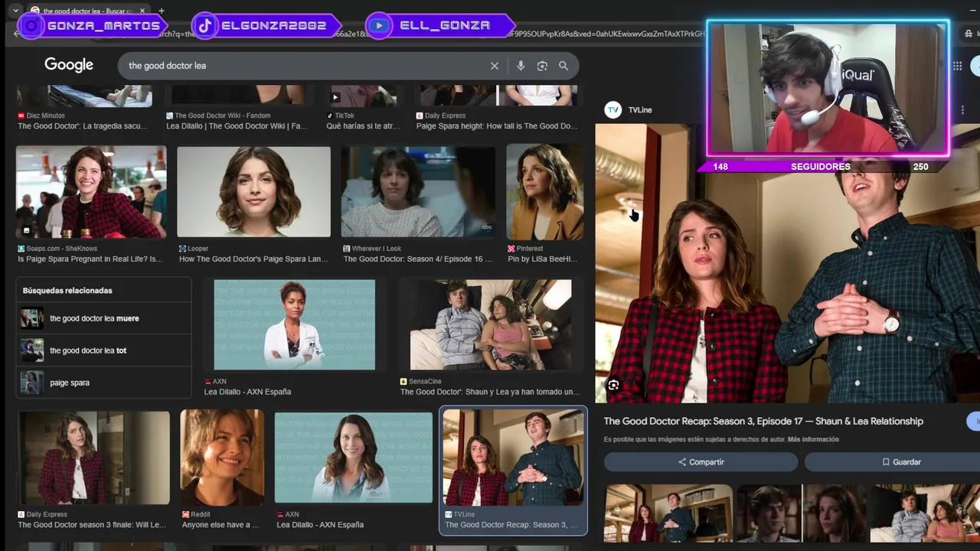Click 'Paige Spara height' Daily Express caption
The image size is (980, 551).
497,126
